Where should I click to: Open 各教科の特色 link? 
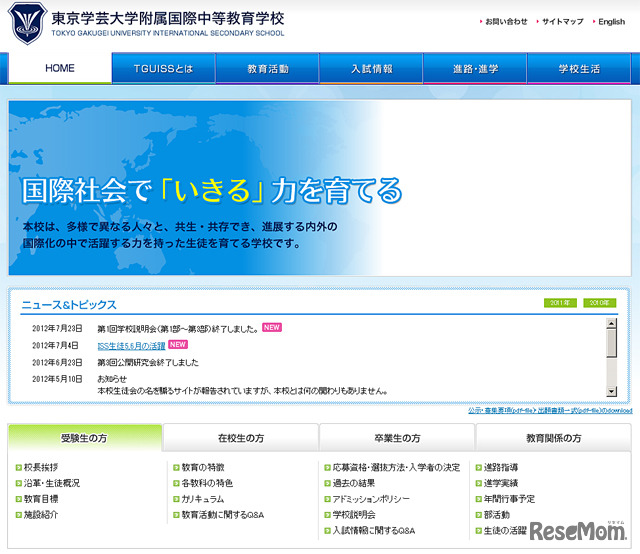(x=207, y=483)
